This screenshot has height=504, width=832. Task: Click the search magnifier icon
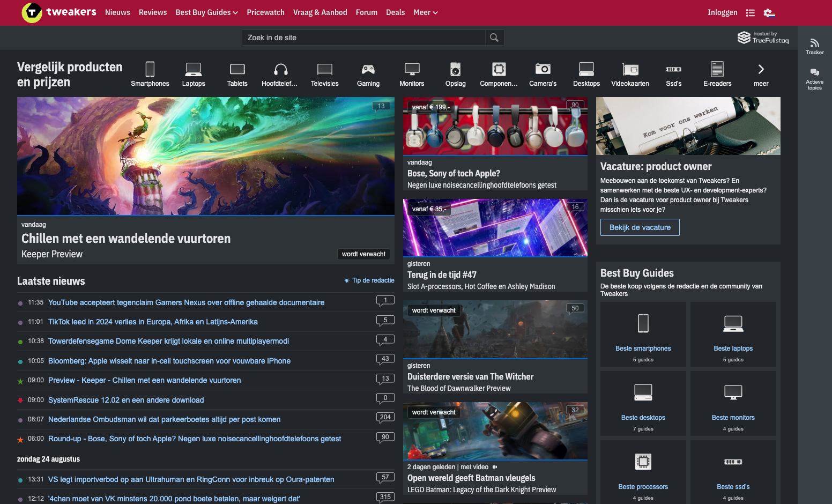(x=494, y=38)
